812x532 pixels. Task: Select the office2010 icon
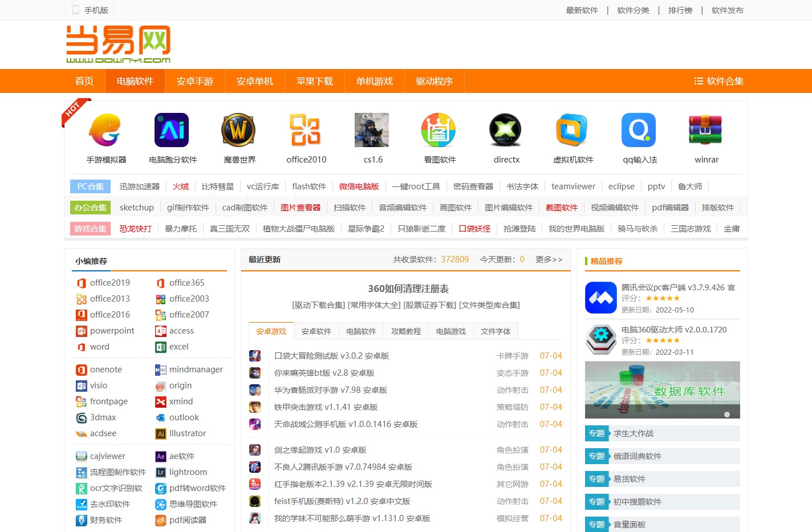click(x=305, y=130)
